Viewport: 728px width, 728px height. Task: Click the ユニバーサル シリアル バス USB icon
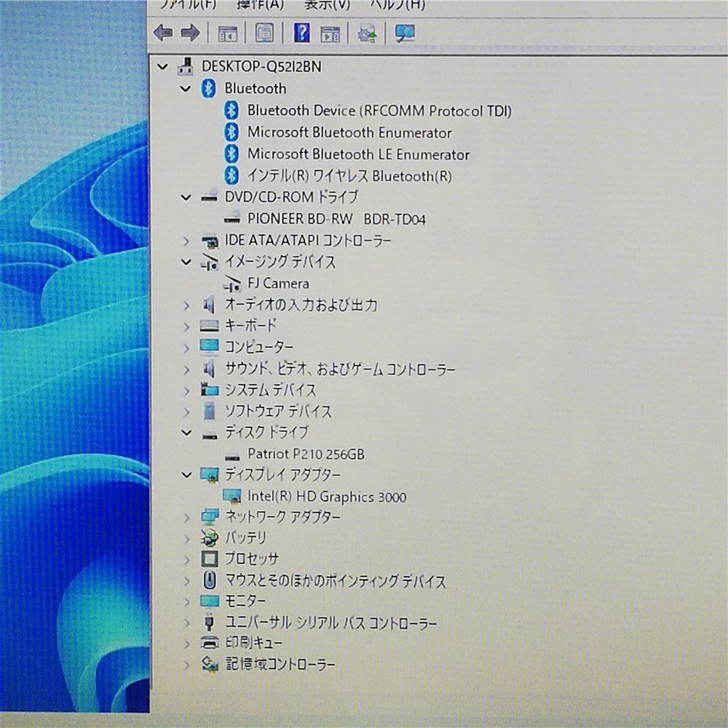210,622
